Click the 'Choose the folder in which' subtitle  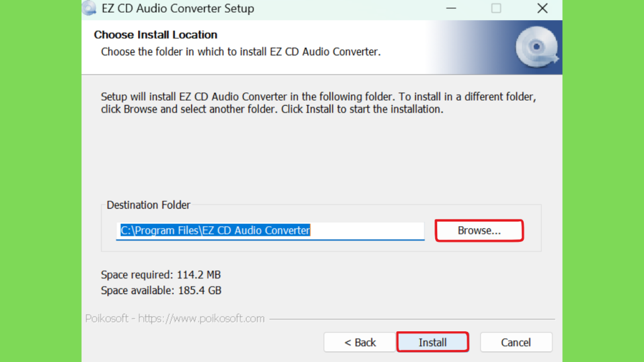click(241, 52)
